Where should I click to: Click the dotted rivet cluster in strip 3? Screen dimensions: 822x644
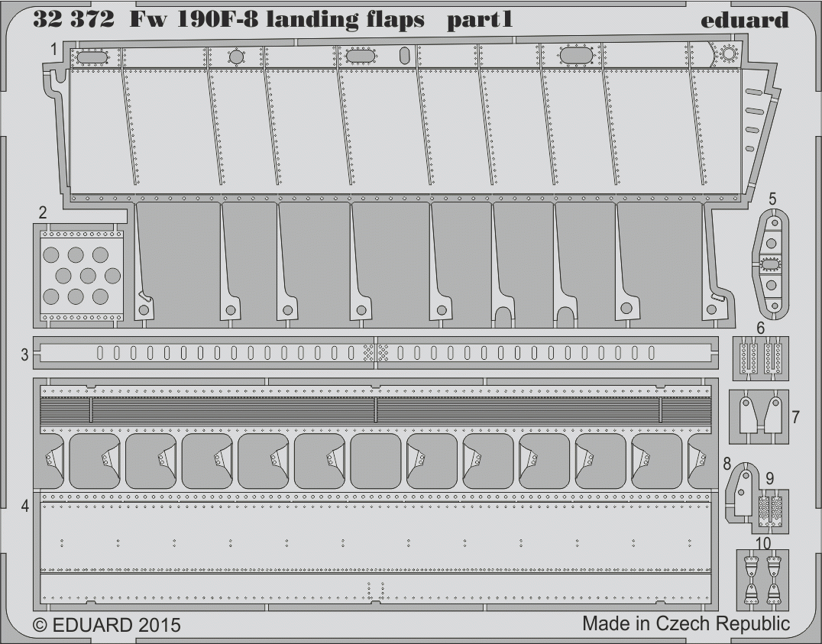(376, 352)
